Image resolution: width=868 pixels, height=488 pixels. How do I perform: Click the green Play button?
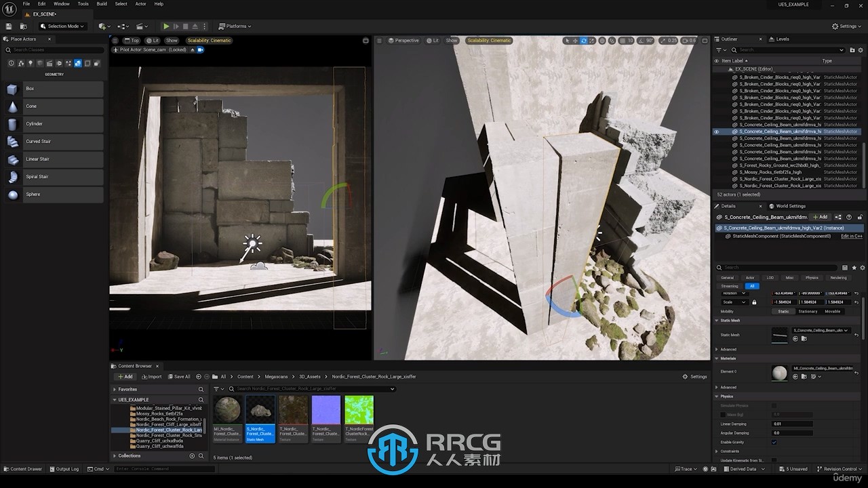[x=166, y=26]
